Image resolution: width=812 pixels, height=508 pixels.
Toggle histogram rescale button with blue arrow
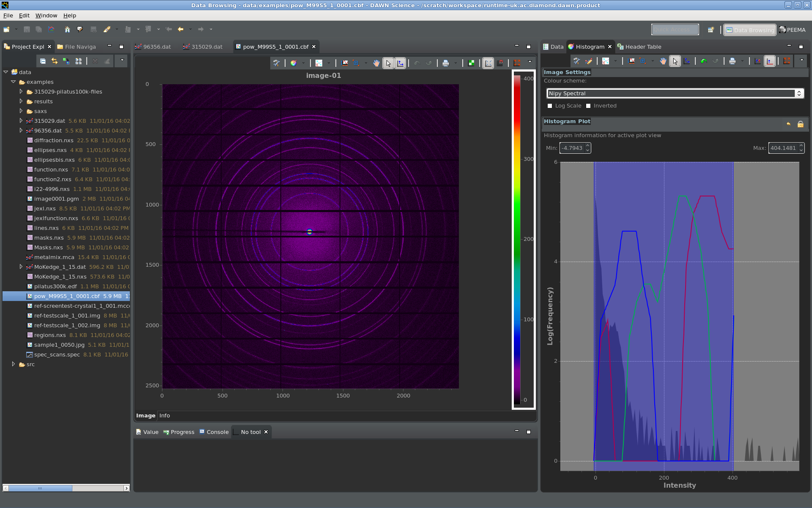tap(770, 61)
